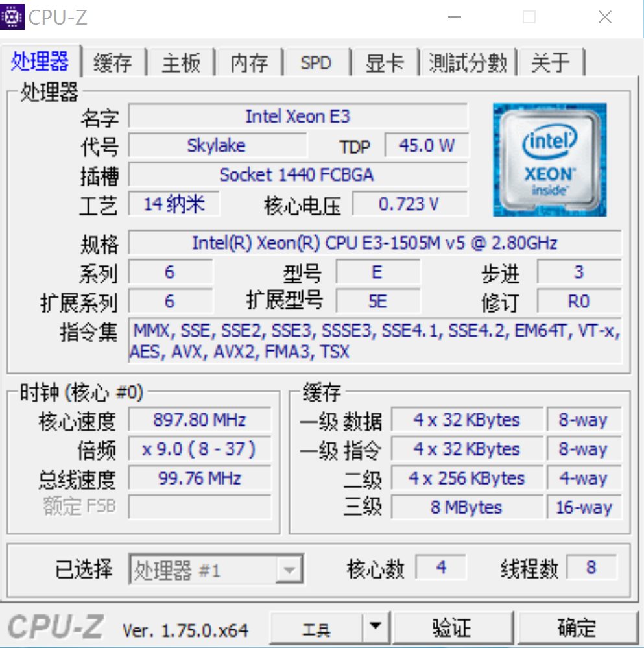The width and height of the screenshot is (644, 648).
Task: Open the 关于 tab
Action: pyautogui.click(x=551, y=63)
